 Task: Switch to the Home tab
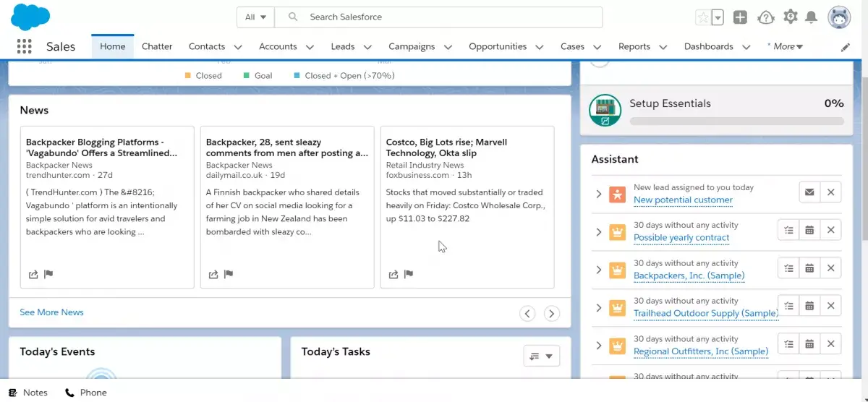click(113, 46)
